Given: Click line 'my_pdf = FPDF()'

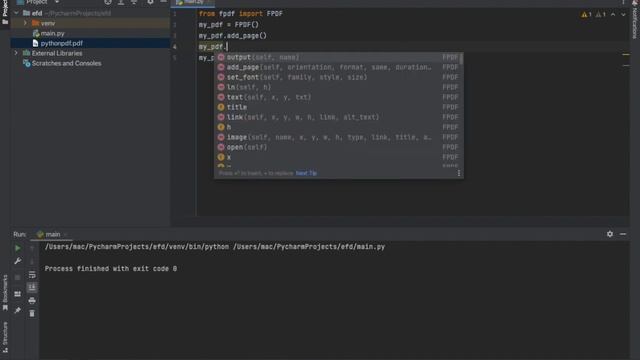Looking at the screenshot, I should (x=229, y=24).
